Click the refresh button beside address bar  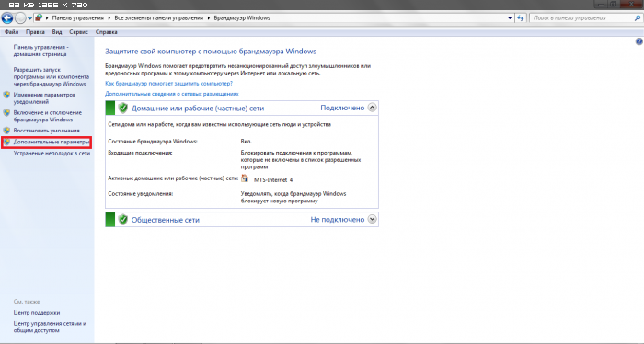[x=521, y=18]
